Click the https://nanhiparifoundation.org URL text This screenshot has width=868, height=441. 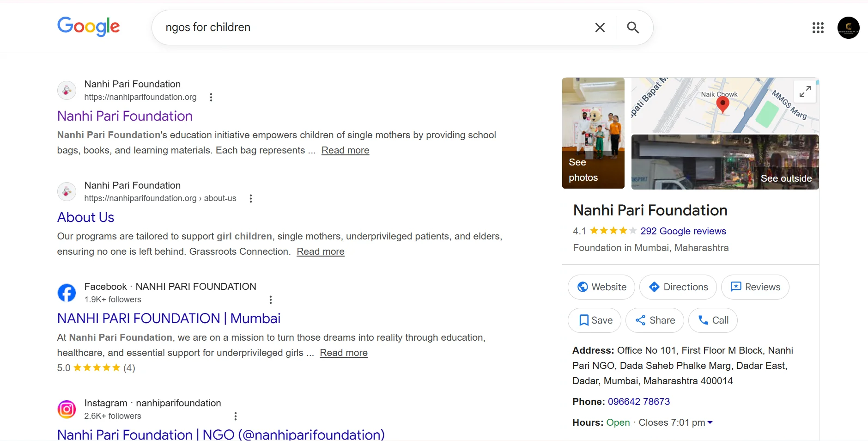point(140,97)
